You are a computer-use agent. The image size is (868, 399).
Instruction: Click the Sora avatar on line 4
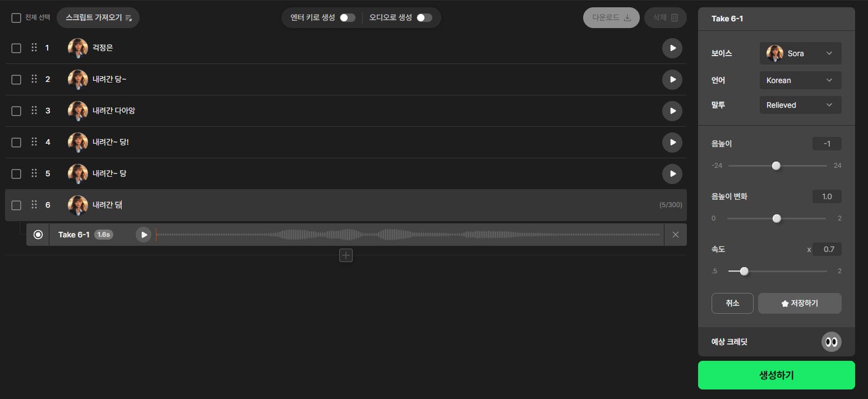tap(78, 142)
